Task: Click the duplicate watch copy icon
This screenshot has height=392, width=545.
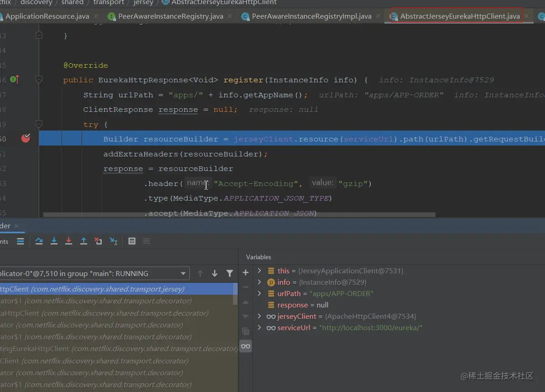Action: 245,331
